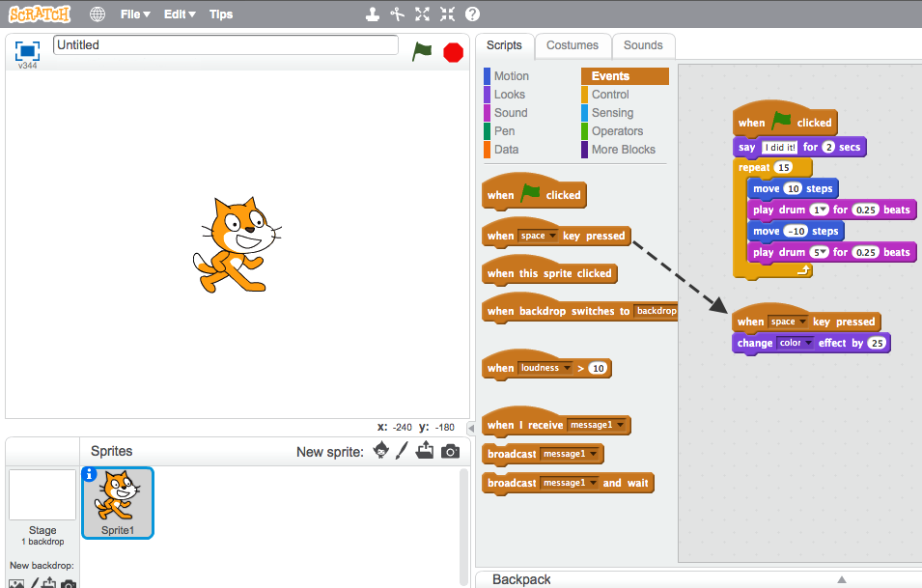Click the effect value 25 in change block
Screen dimensions: 922x588
(x=878, y=343)
